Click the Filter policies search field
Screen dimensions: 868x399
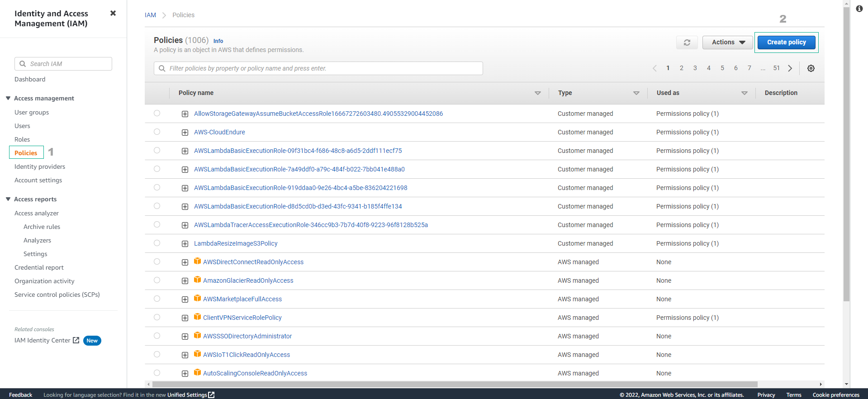tap(318, 68)
